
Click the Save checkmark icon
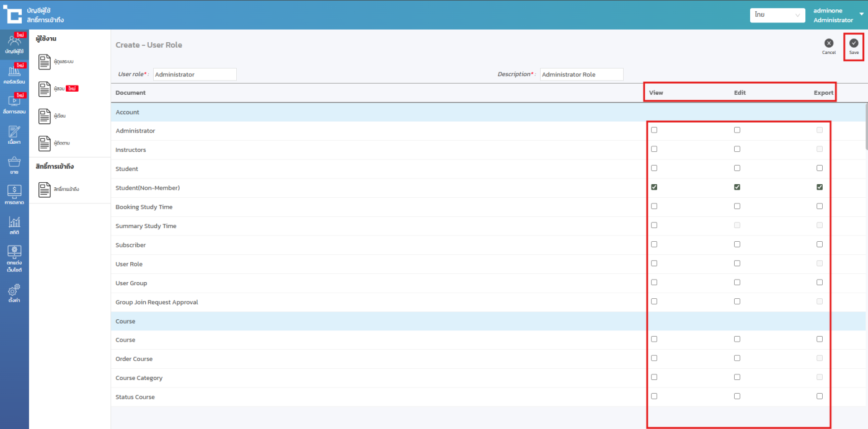tap(854, 43)
